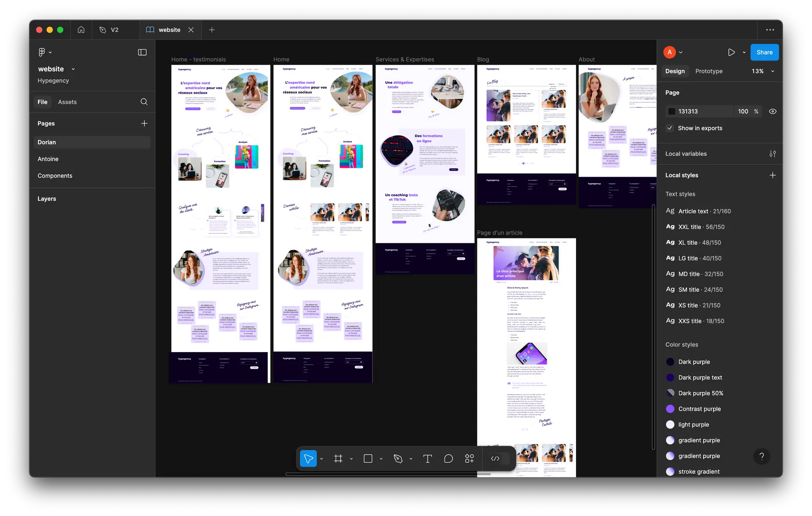The image size is (812, 516).
Task: Add a new page with plus
Action: click(x=144, y=123)
